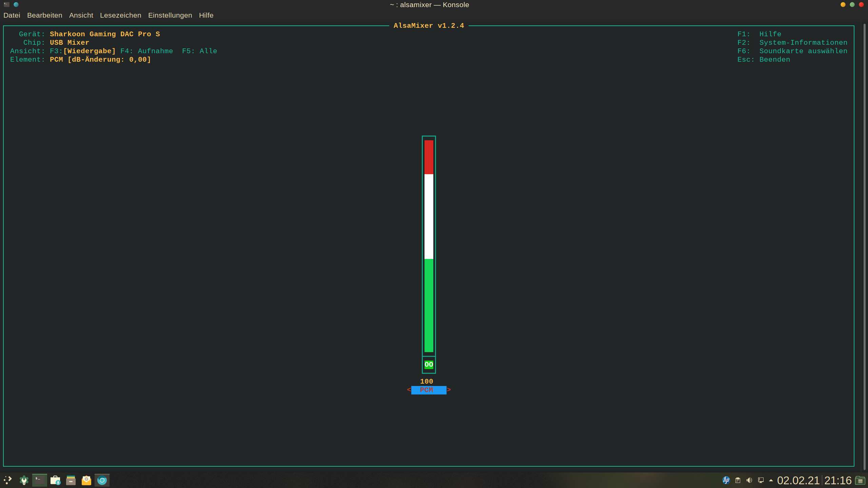
Task: Click the PCM channel label
Action: click(x=429, y=390)
